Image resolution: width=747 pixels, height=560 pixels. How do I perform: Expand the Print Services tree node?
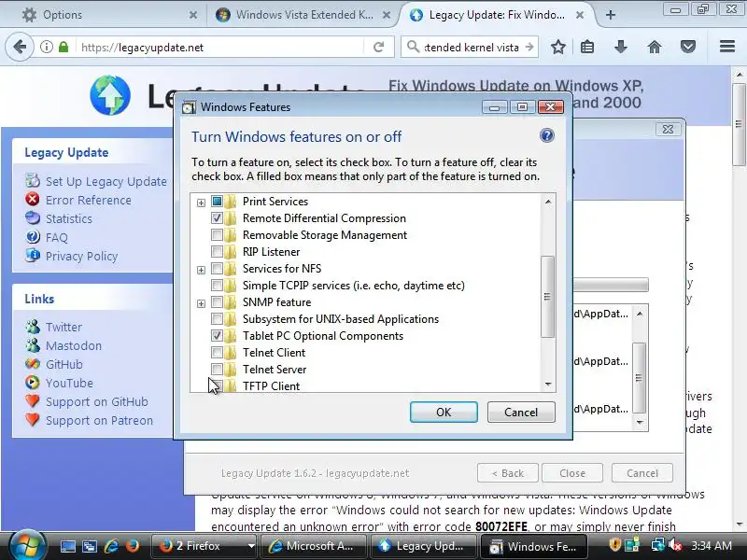201,203
